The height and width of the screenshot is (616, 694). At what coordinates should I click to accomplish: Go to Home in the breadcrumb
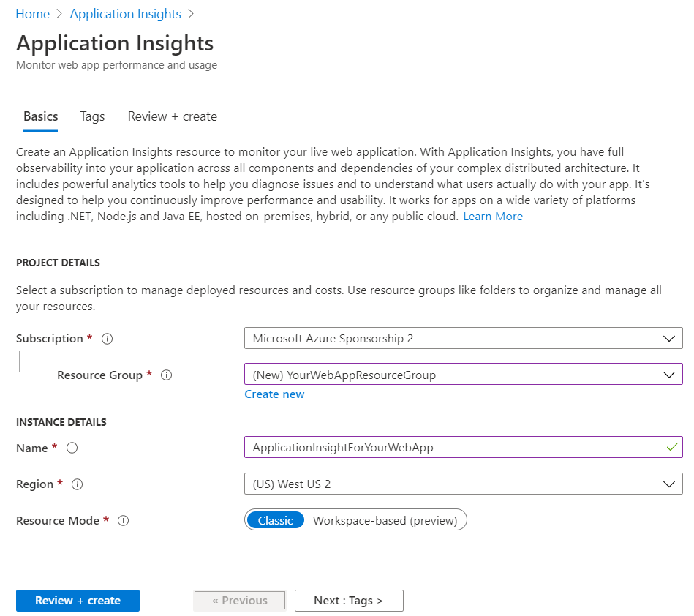click(32, 14)
